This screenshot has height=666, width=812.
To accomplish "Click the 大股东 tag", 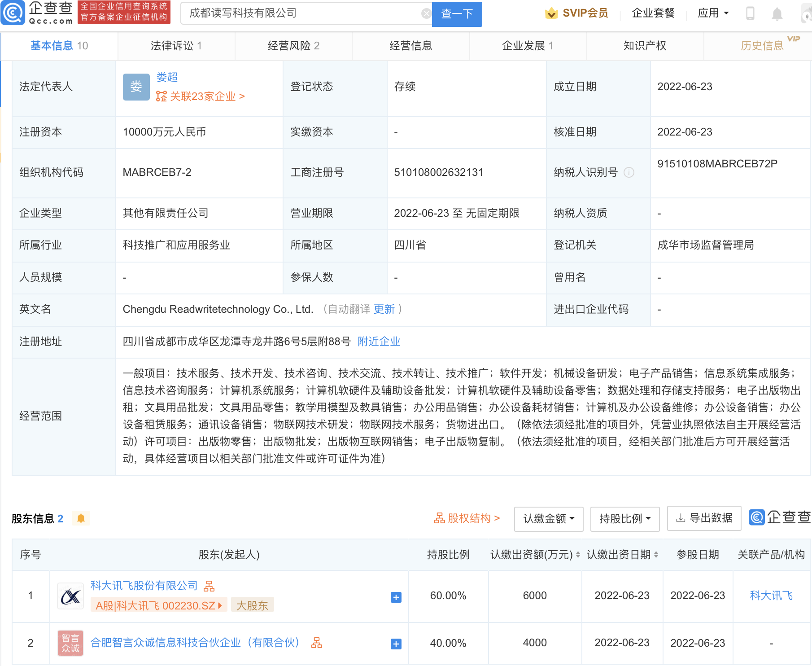I will coord(252,605).
